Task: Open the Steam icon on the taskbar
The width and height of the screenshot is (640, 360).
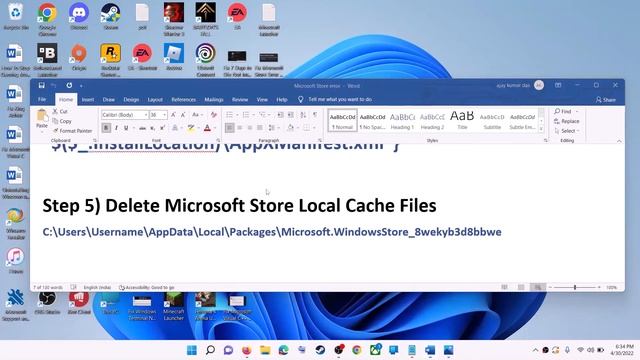Action: tap(320, 350)
